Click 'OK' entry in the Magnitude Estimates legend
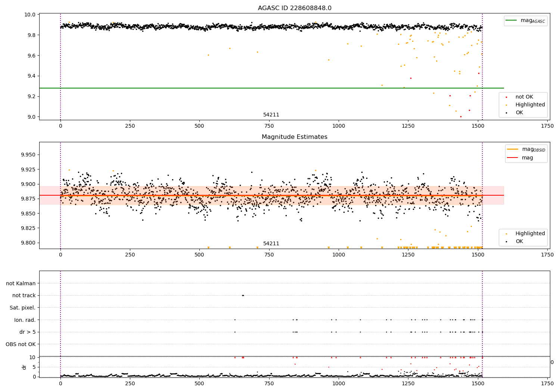 pyautogui.click(x=519, y=242)
